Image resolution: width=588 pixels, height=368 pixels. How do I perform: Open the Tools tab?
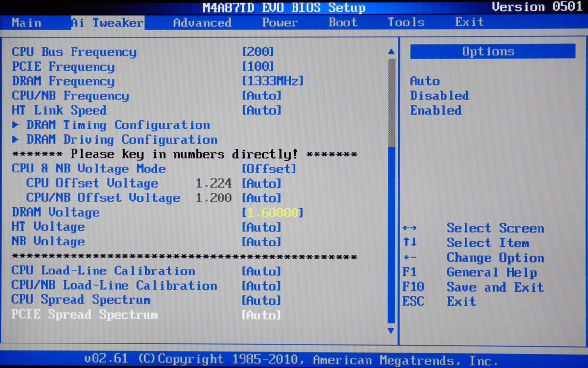click(x=406, y=23)
